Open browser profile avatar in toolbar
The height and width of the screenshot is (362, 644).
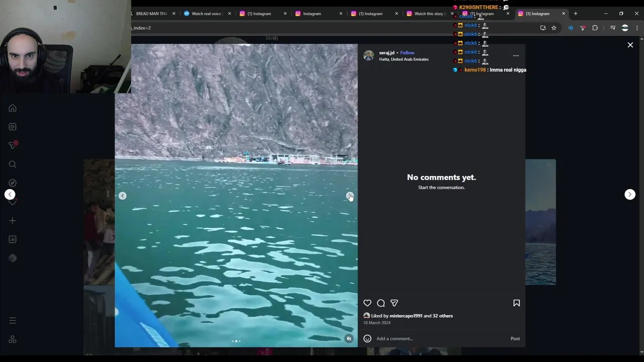tap(625, 28)
